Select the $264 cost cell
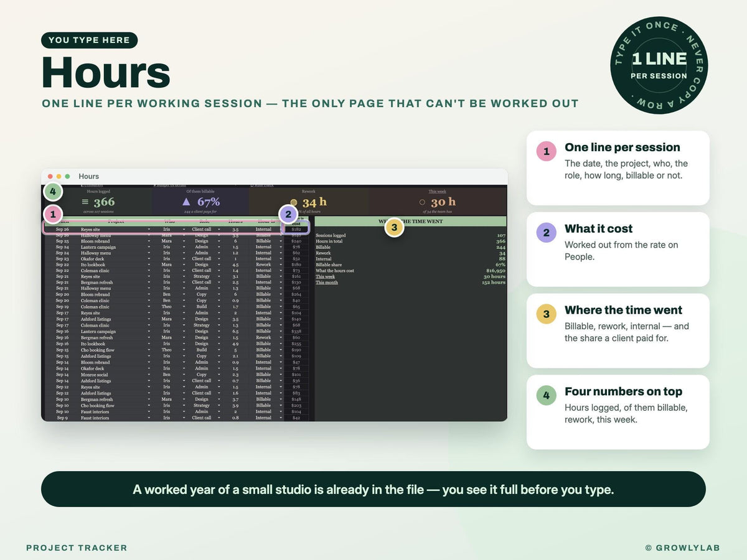Viewport: 747px width, 560px height. point(296,295)
